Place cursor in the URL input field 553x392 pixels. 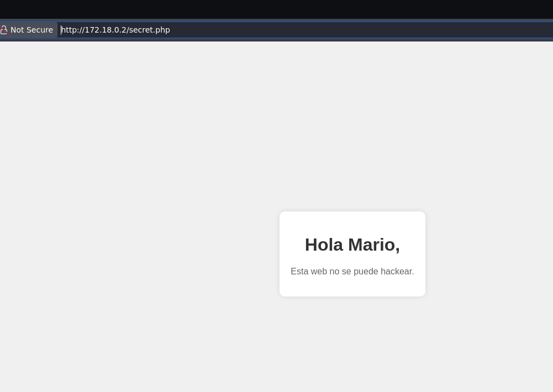point(249,30)
